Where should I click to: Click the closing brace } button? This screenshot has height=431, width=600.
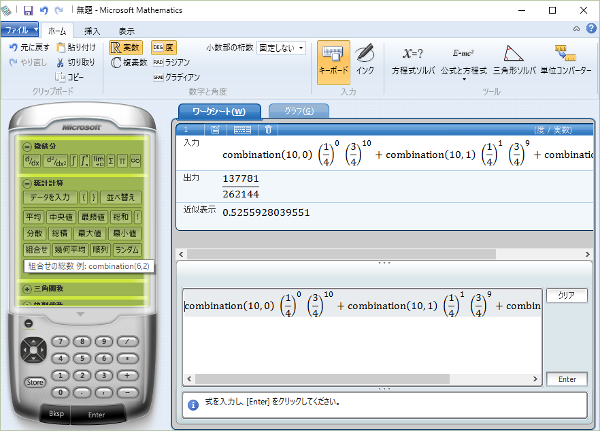[94, 198]
